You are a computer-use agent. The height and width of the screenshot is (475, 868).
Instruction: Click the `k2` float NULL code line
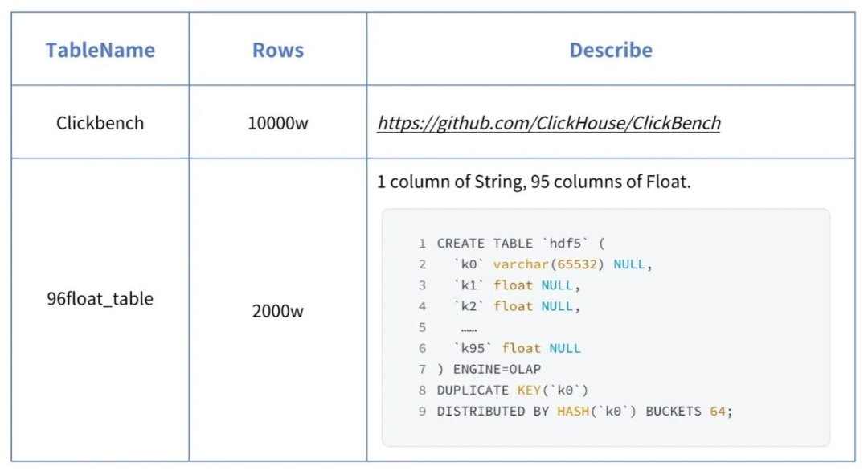[x=516, y=306]
